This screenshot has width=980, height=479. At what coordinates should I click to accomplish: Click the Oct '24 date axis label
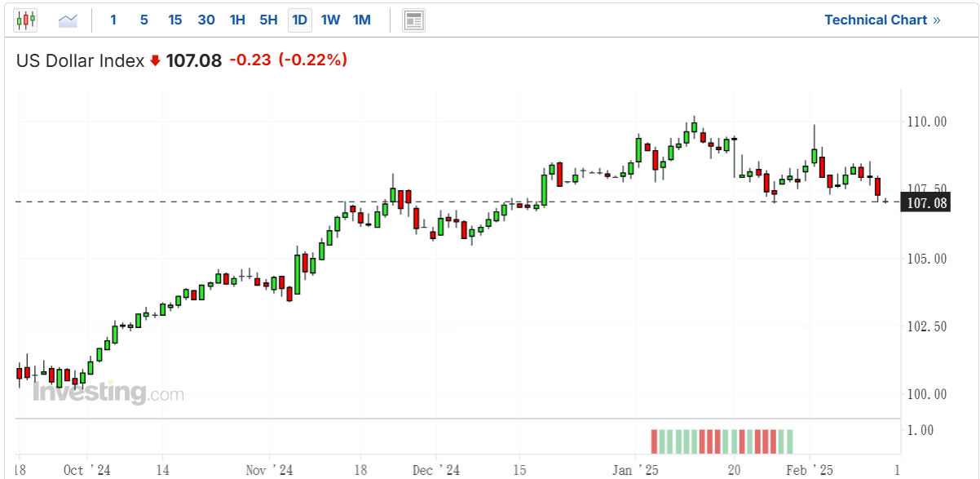(86, 470)
